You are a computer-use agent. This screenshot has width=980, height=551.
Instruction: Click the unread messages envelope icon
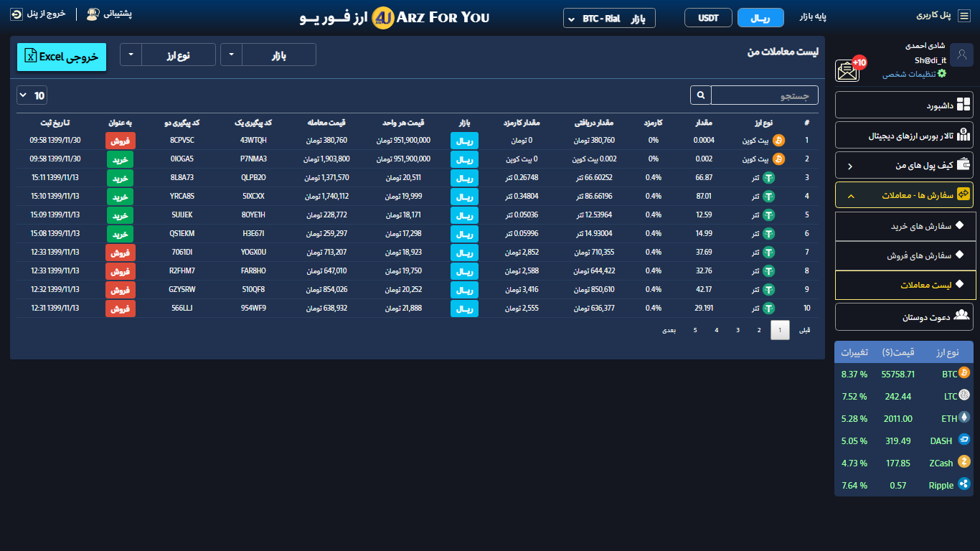tap(848, 70)
